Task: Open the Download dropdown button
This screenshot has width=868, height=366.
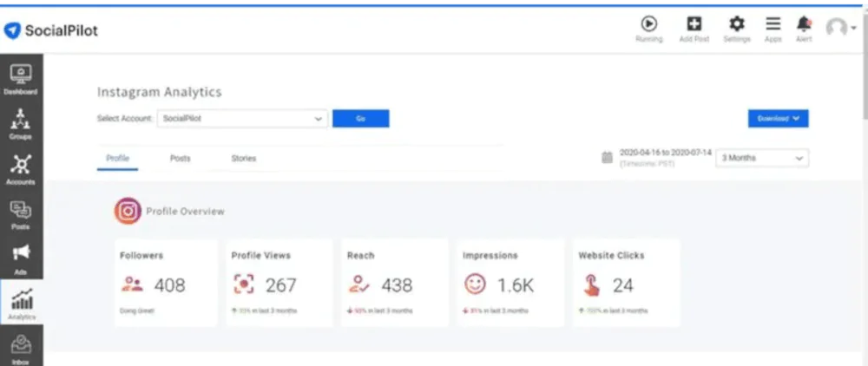Action: point(779,119)
